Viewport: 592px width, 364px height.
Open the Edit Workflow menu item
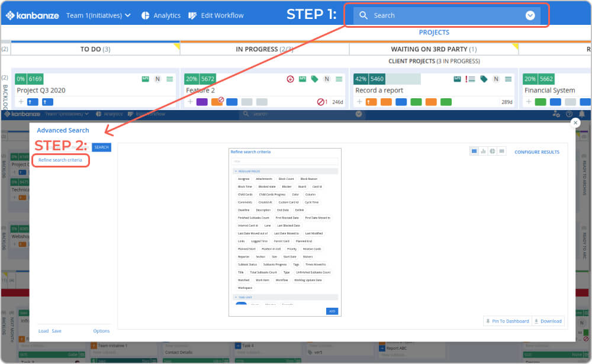(x=216, y=15)
